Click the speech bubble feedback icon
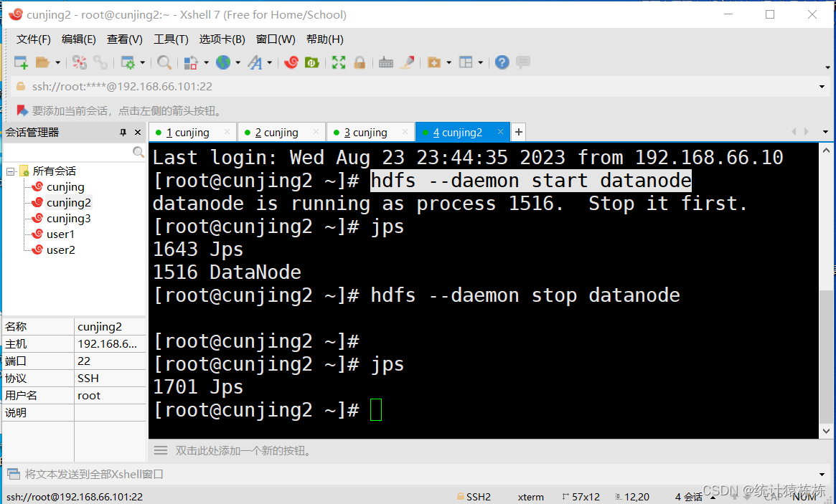Image resolution: width=836 pixels, height=504 pixels. [x=523, y=62]
